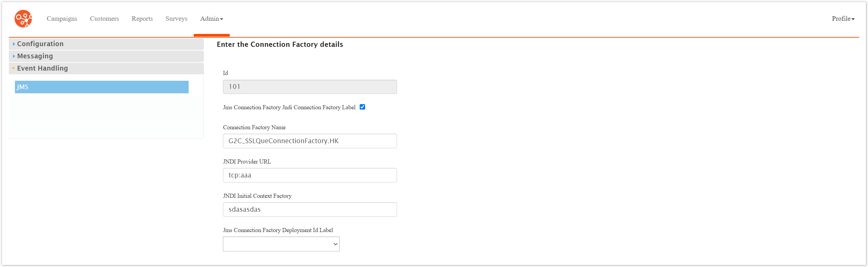Uncheck the Jndi Connection Factory Label checkbox
868x267 pixels.
point(362,107)
